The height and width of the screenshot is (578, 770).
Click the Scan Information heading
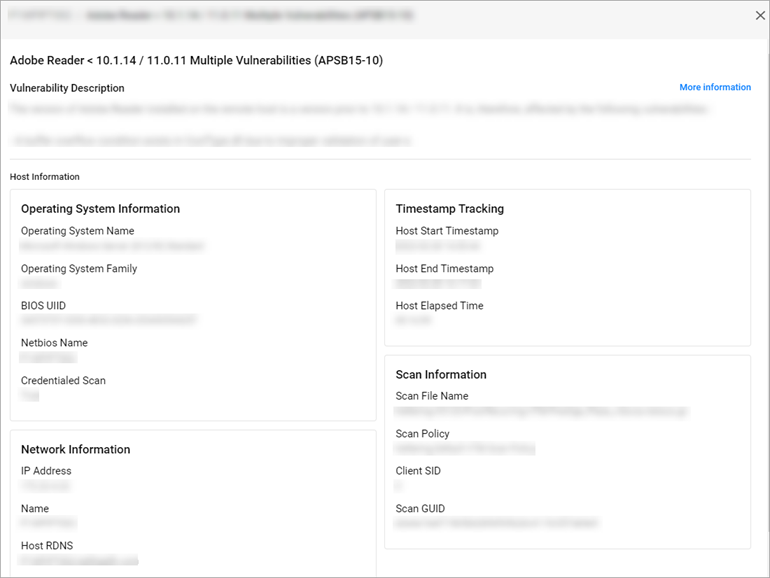(441, 375)
